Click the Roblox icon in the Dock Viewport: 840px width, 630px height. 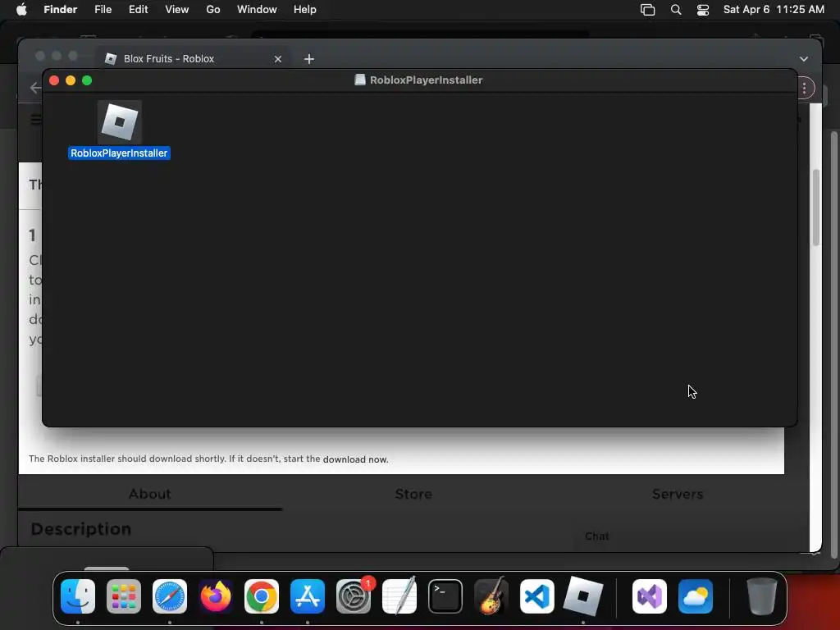tap(583, 596)
